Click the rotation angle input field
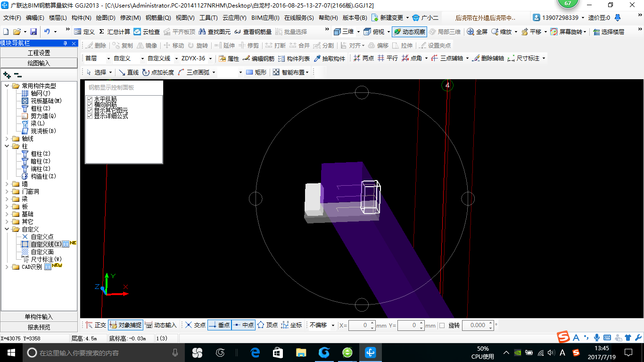Screen dimensions: 644x362 click(x=478, y=325)
